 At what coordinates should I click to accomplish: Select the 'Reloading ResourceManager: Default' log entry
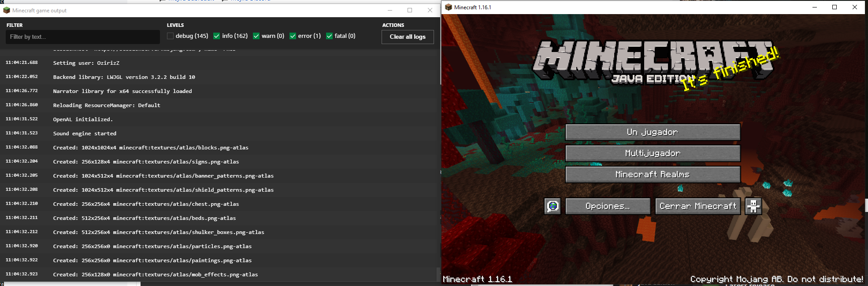coord(219,105)
